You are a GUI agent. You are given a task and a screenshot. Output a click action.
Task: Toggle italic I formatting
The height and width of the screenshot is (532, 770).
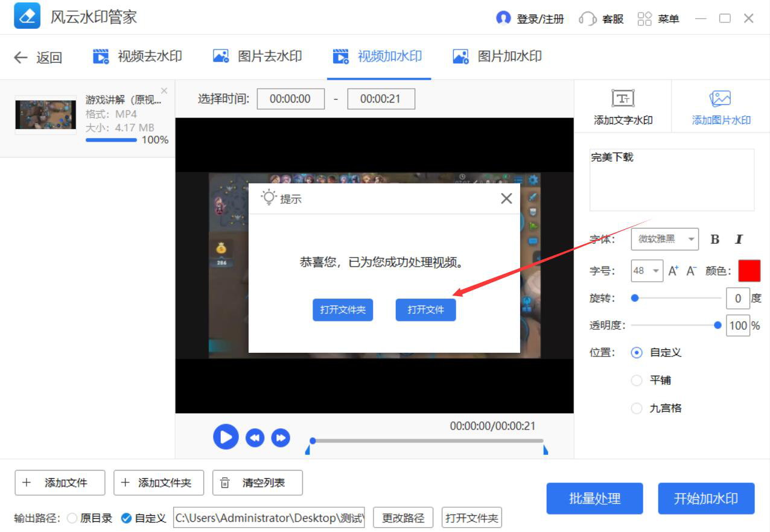click(739, 239)
